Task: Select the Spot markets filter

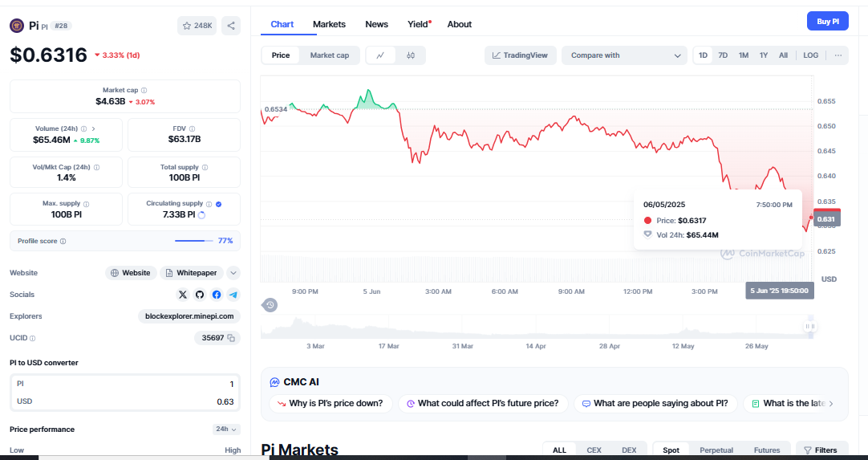Action: 671,450
